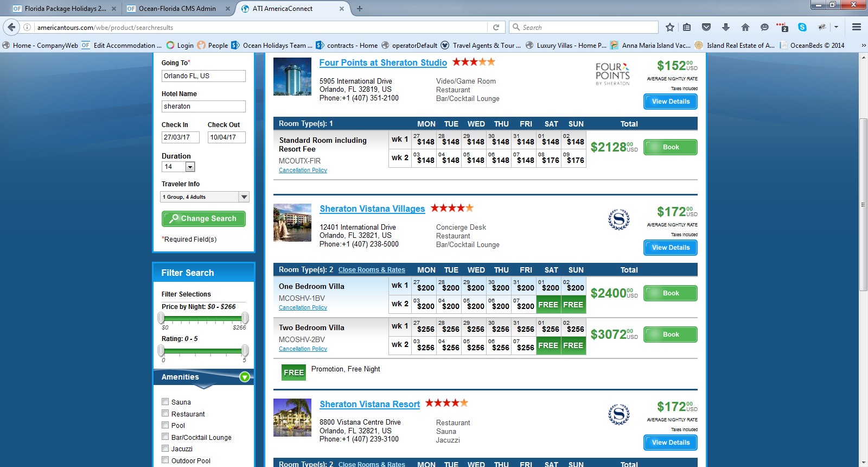Open the LastPass extension icon
Screen dimensions: 868x467
[x=782, y=27]
